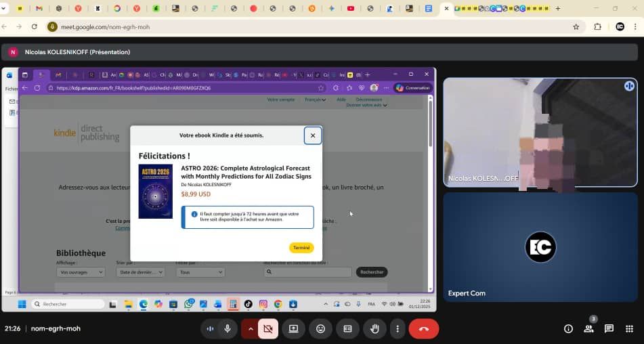
Task: Open the meeting details info icon
Action: pos(568,328)
